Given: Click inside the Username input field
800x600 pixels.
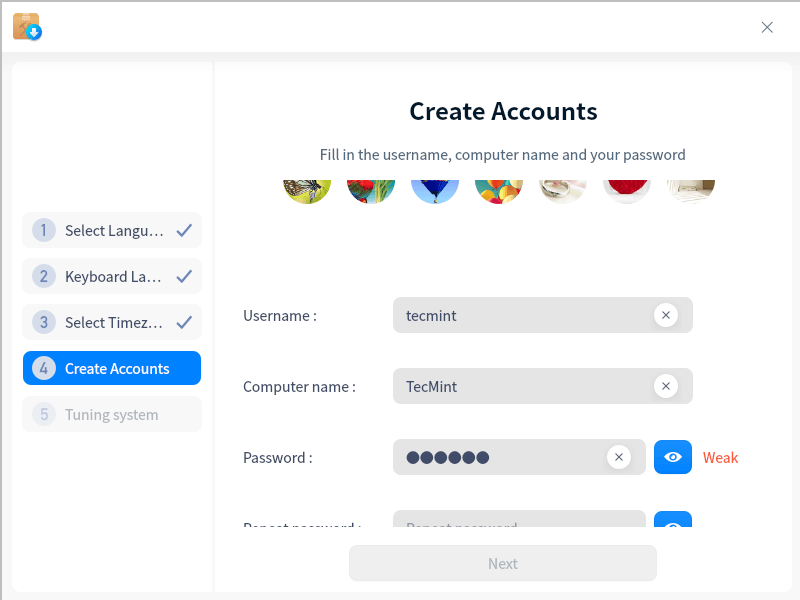Looking at the screenshot, I should 520,315.
